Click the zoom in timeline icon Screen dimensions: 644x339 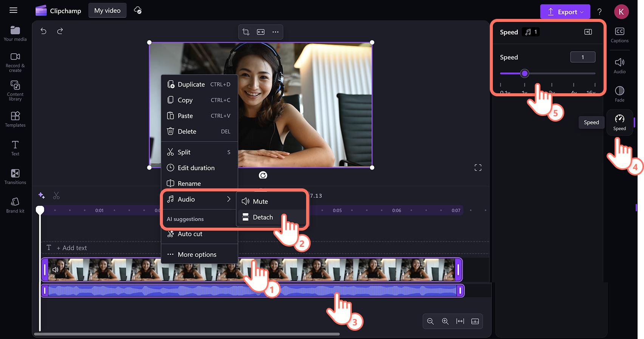[x=445, y=321]
